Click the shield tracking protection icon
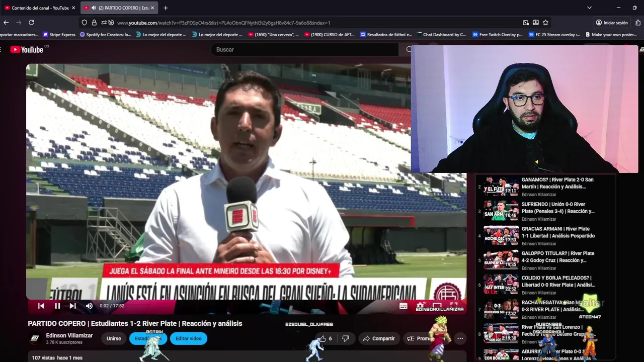644x362 pixels. coord(84,23)
